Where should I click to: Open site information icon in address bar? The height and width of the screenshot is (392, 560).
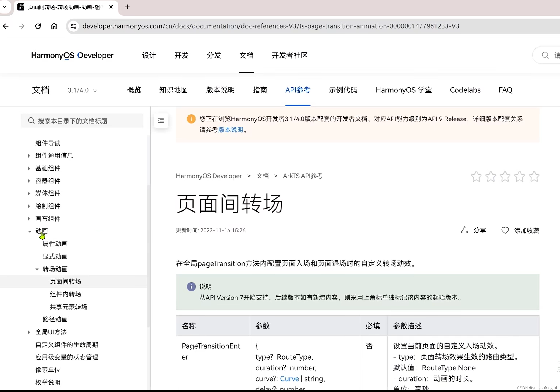click(73, 26)
